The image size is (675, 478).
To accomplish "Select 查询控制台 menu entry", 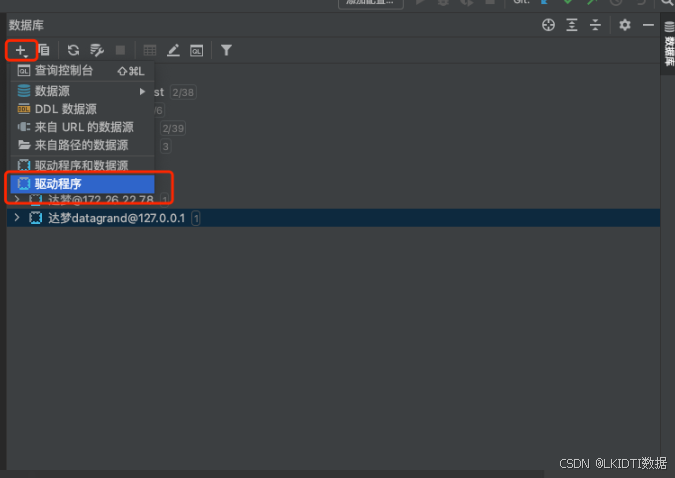I will 82,71.
